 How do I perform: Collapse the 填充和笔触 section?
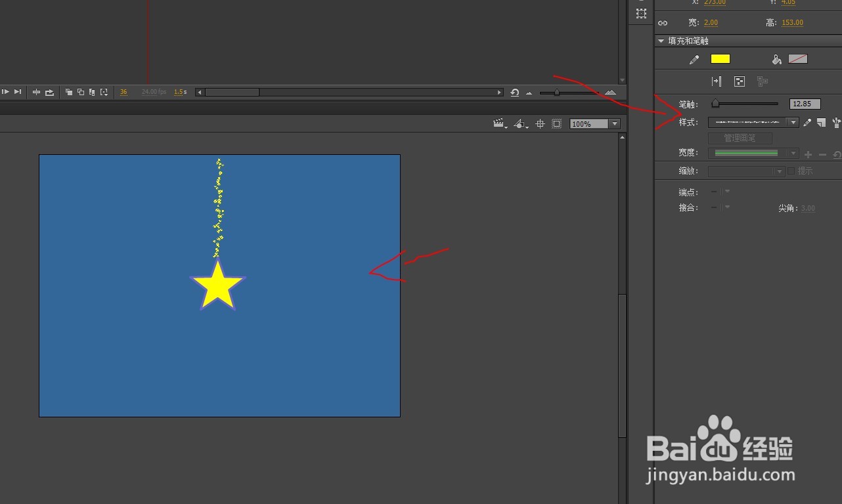tap(661, 41)
